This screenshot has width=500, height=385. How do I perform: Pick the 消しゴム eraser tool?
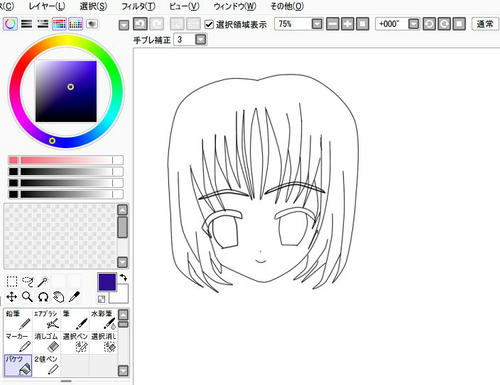coord(46,342)
